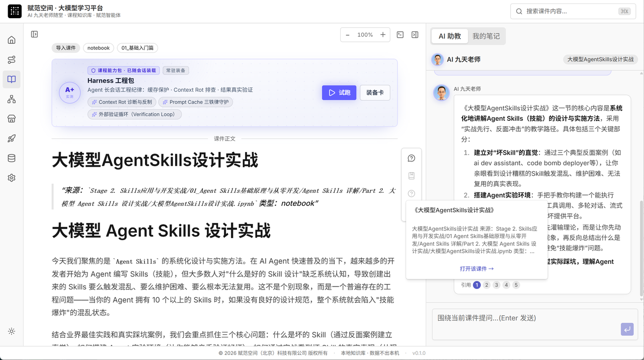
Task: Click the 常驻装备 label
Action: [x=176, y=70]
